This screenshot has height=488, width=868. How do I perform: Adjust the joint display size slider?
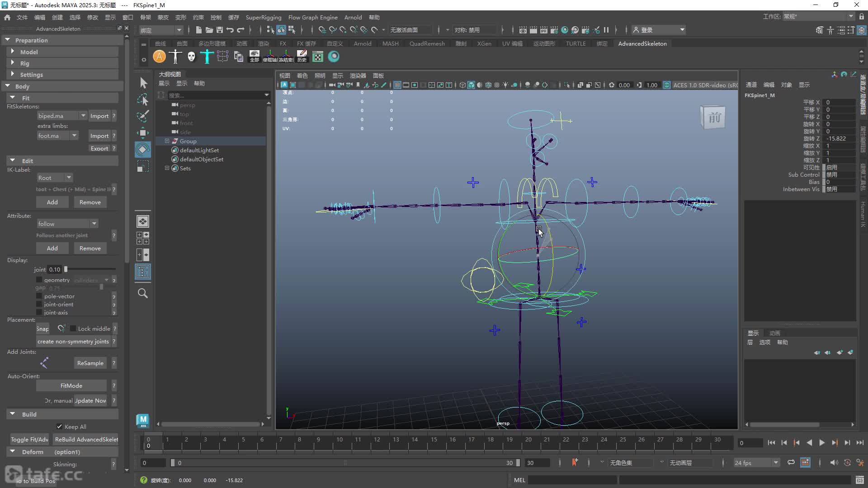tap(66, 269)
